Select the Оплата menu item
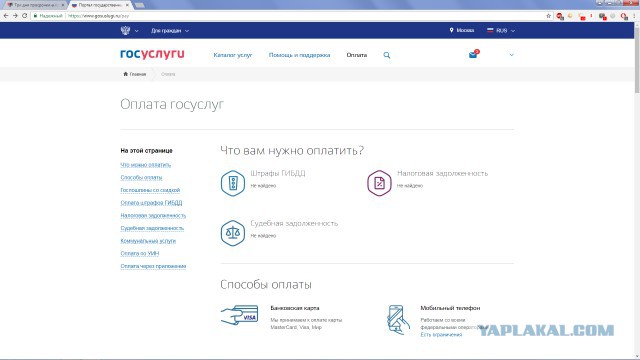Screen dimensions: 640x360 357,55
